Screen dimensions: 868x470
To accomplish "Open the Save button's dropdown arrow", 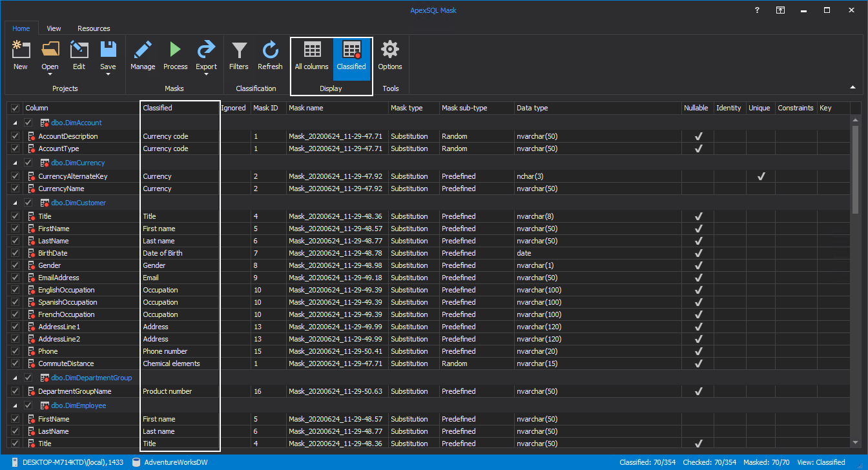I will [108, 73].
